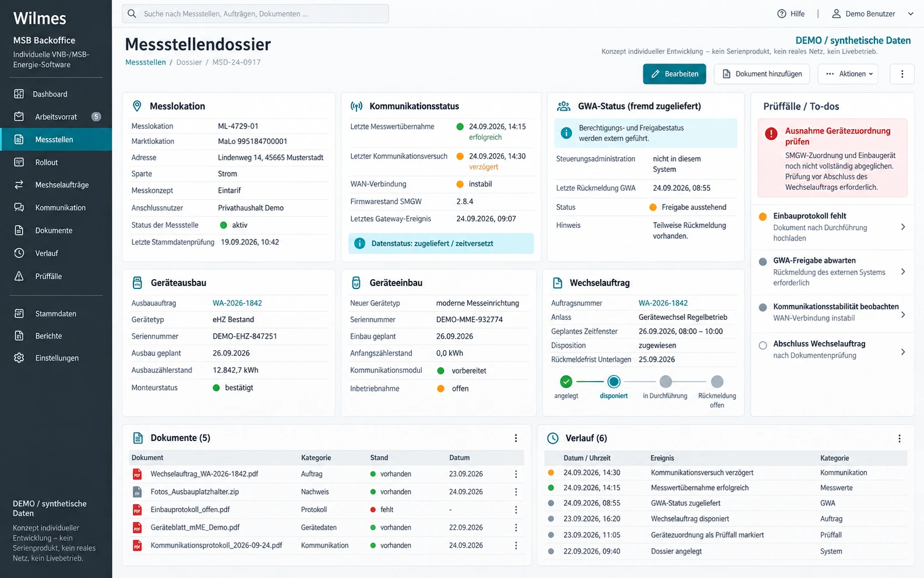This screenshot has width=924, height=578.
Task: Click the angelegt checked step
Action: pyautogui.click(x=566, y=382)
